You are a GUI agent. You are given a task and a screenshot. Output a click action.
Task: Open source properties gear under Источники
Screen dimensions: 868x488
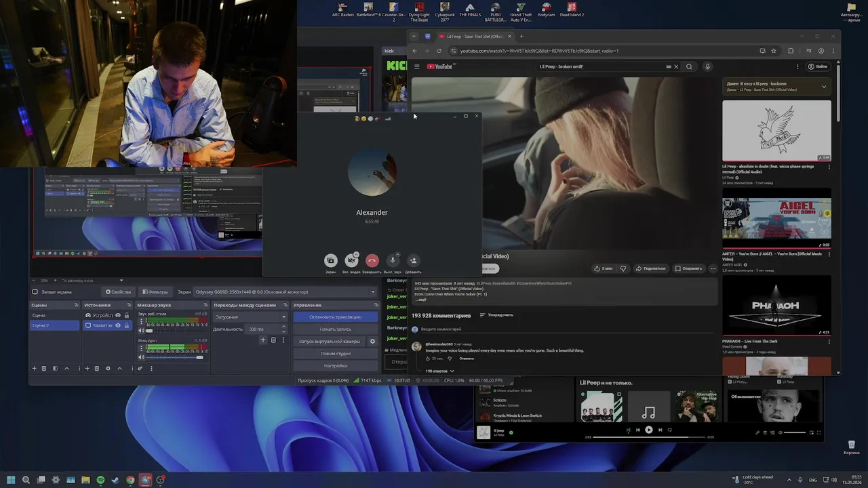(x=108, y=369)
